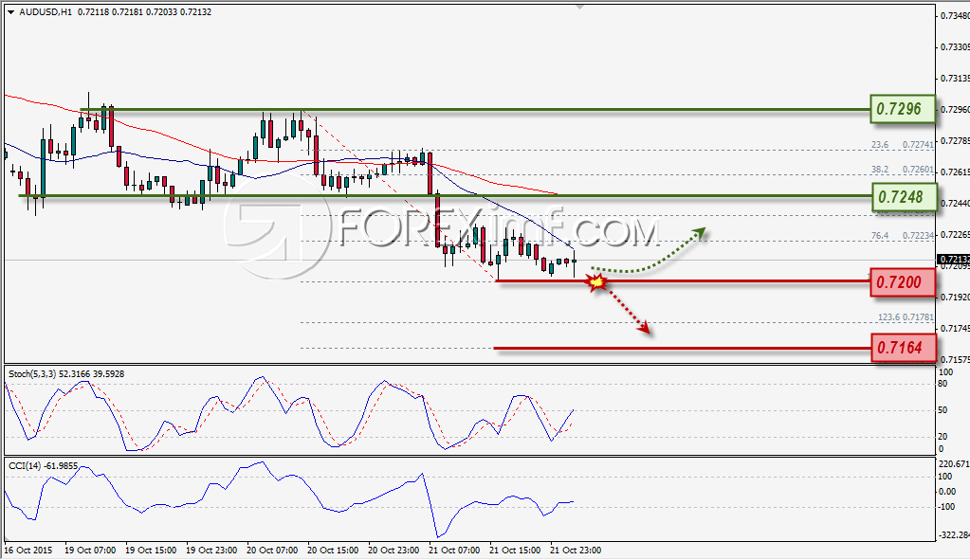Click the -100 level on CCI scale

[948, 507]
